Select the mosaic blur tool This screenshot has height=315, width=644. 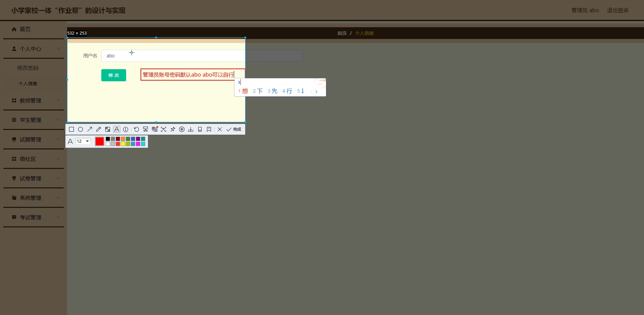108,129
